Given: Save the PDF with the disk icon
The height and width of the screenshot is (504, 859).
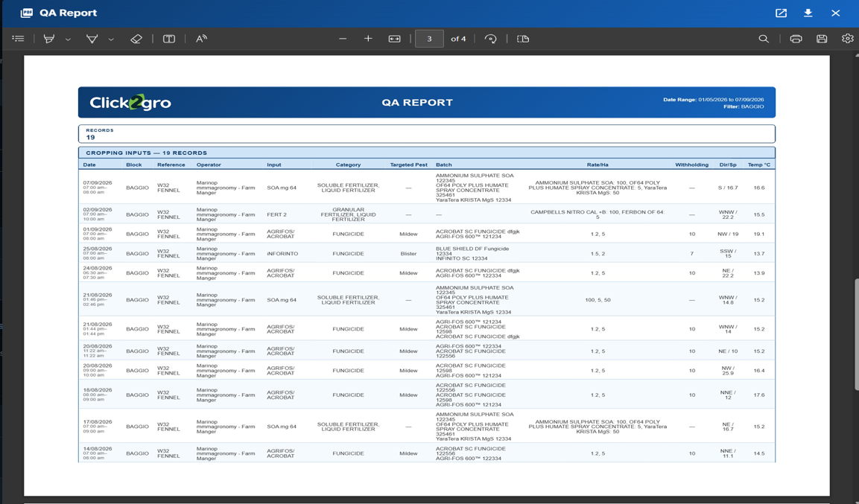Looking at the screenshot, I should coord(822,39).
